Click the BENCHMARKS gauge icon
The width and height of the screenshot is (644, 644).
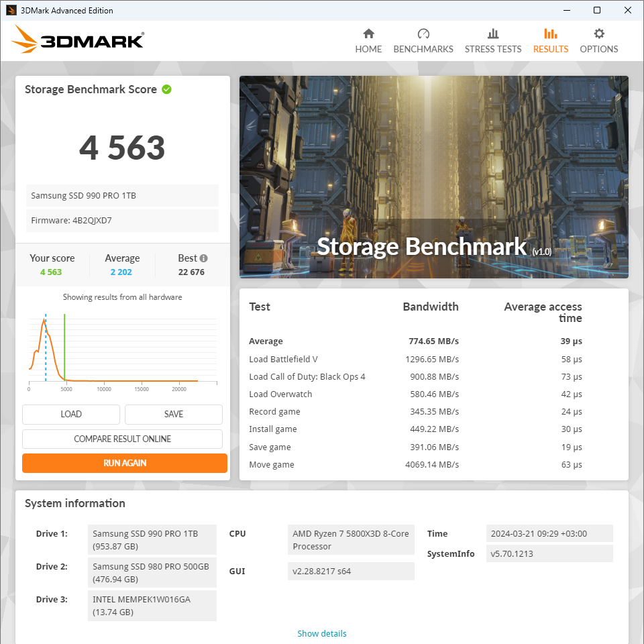(423, 34)
